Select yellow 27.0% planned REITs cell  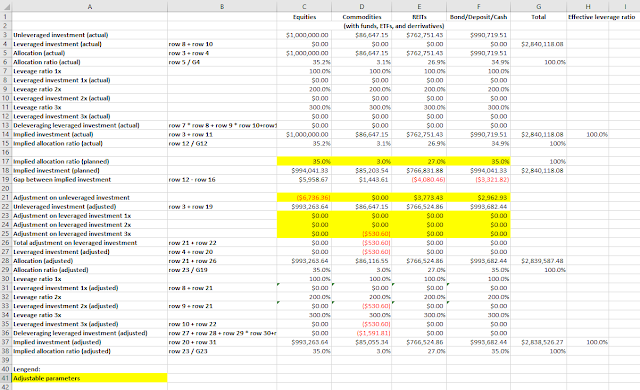[x=419, y=162]
